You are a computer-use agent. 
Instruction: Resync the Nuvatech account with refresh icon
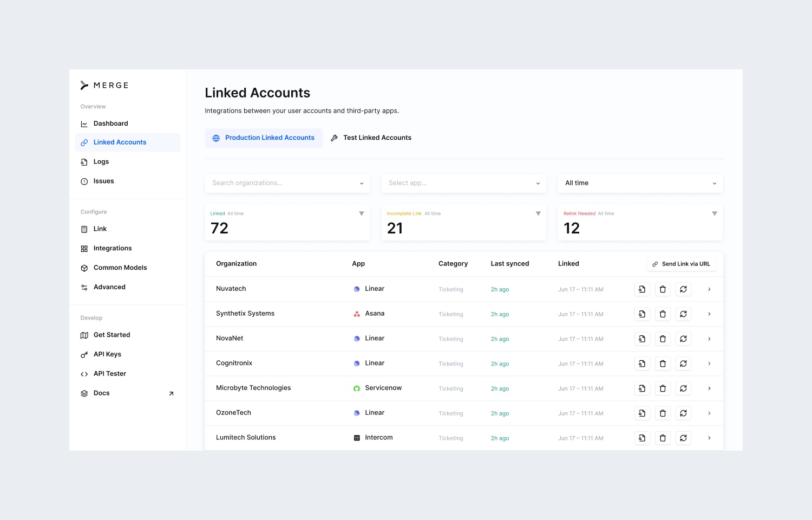click(684, 289)
